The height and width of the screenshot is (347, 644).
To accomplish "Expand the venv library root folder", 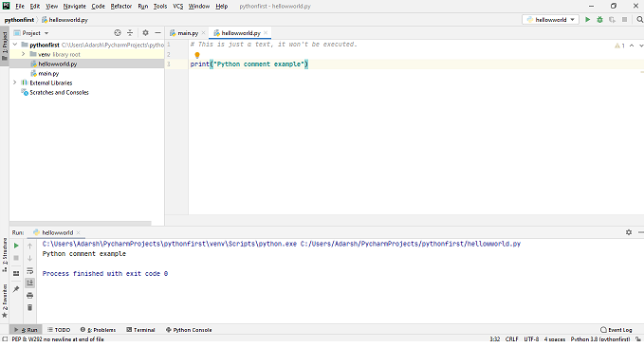I will pyautogui.click(x=24, y=54).
